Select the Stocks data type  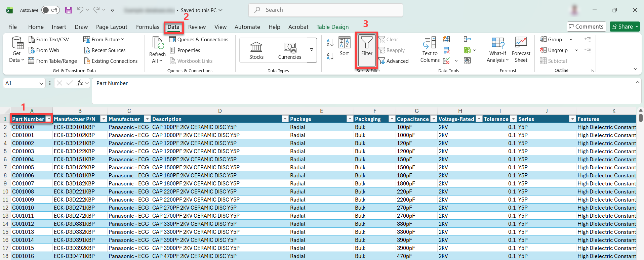tap(256, 50)
